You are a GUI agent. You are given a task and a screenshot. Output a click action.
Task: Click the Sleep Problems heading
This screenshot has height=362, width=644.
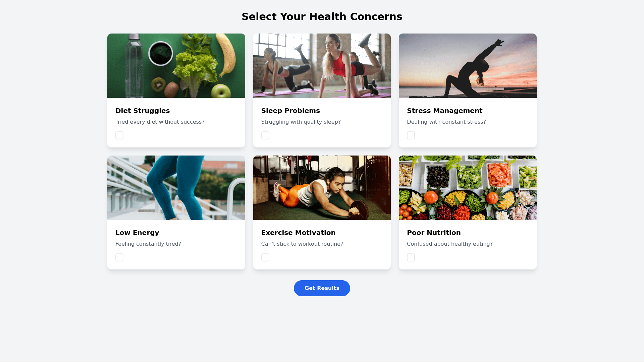(x=290, y=111)
